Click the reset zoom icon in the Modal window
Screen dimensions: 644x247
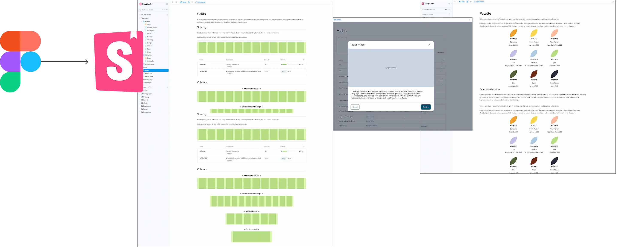[x=346, y=38]
